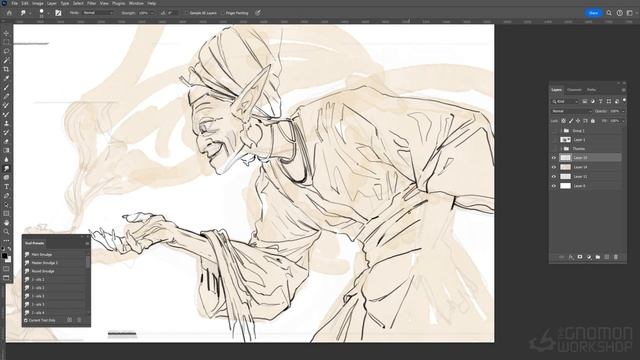Click the Home icon in options bar
The height and width of the screenshot is (360, 640).
tap(9, 13)
